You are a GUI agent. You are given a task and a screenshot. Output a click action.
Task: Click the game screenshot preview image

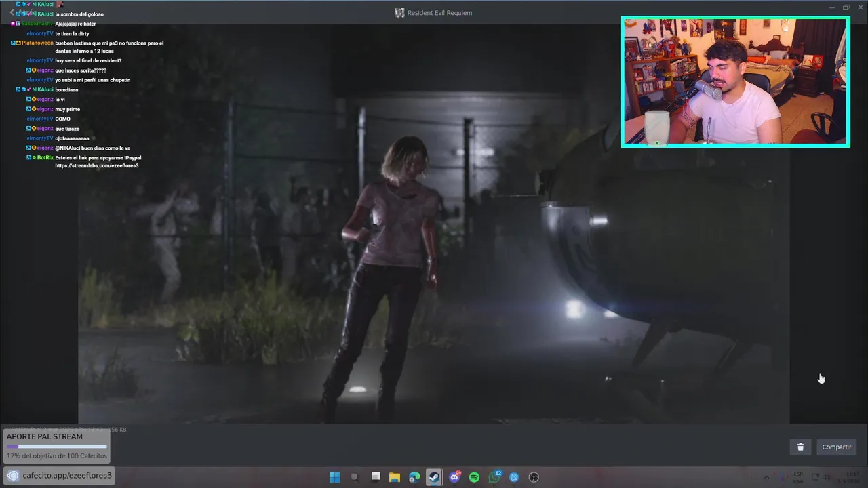(x=434, y=224)
